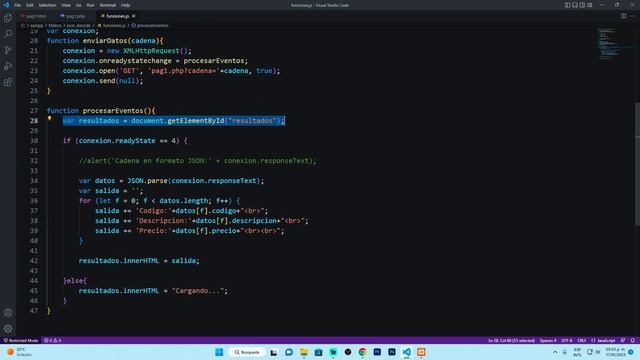Open the Explorer view in the activity bar
This screenshot has height=360, width=640.
(x=8, y=18)
